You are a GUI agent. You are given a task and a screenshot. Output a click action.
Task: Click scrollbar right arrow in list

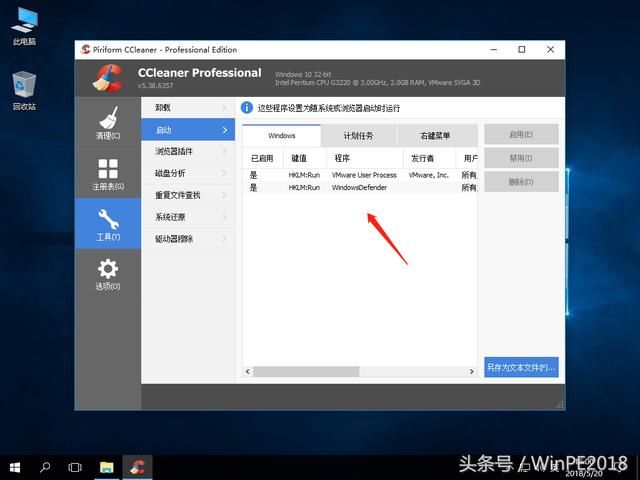click(472, 371)
